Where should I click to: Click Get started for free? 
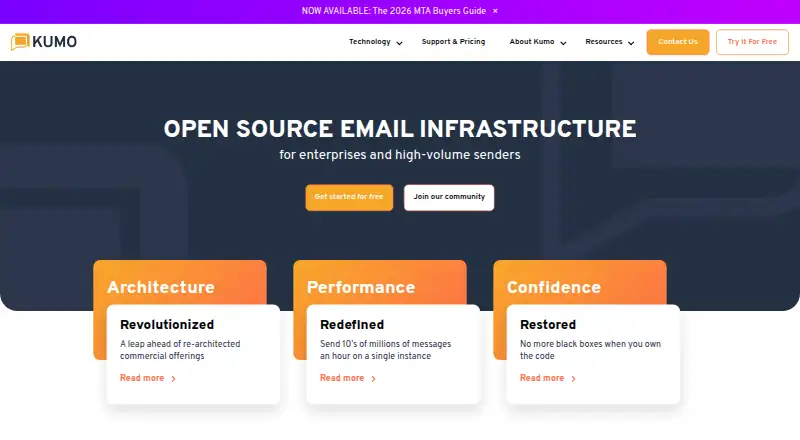(x=349, y=197)
